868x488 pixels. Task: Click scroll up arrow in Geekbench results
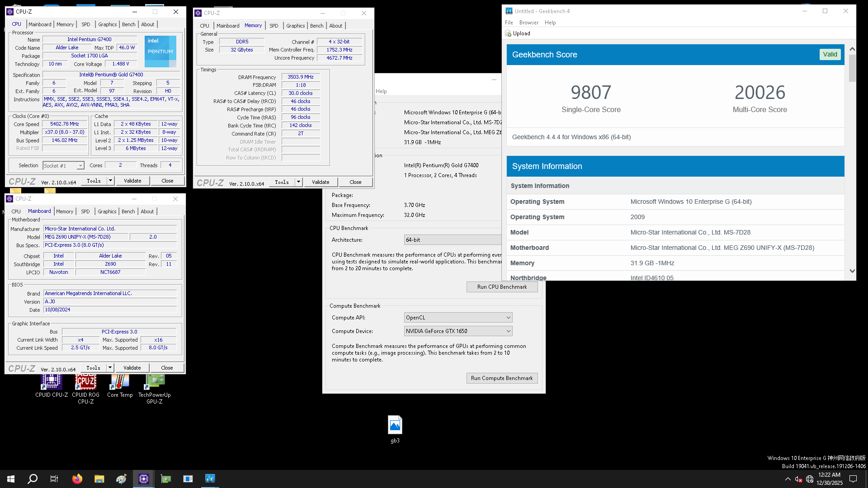pos(852,49)
